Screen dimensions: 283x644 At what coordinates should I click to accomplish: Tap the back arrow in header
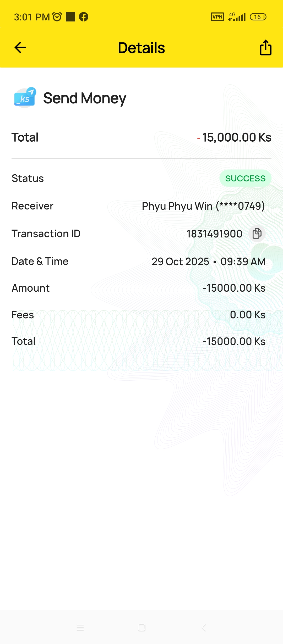(20, 48)
